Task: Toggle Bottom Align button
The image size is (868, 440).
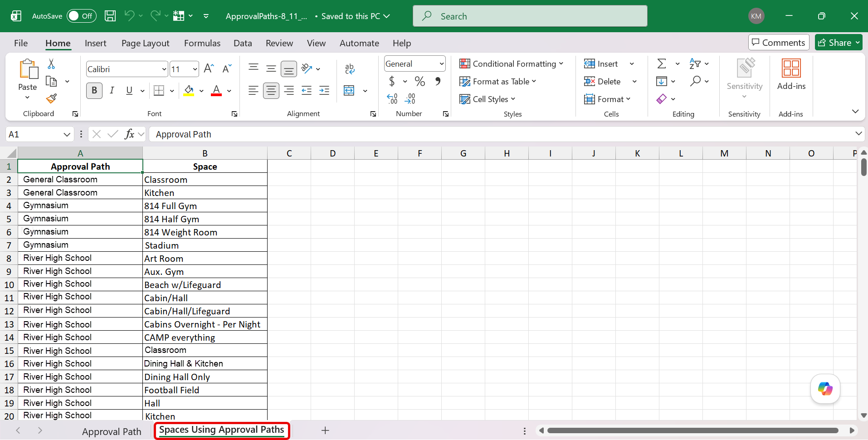Action: 289,69
